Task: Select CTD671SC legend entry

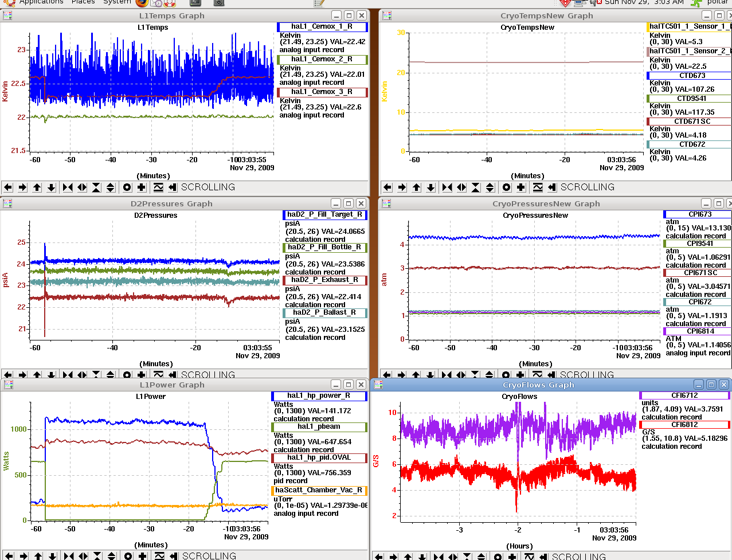Action: coord(690,122)
